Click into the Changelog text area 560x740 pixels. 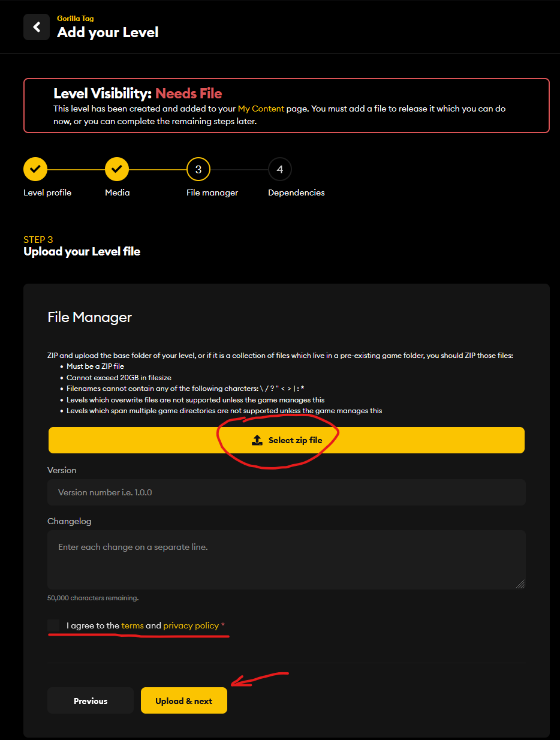[287, 559]
